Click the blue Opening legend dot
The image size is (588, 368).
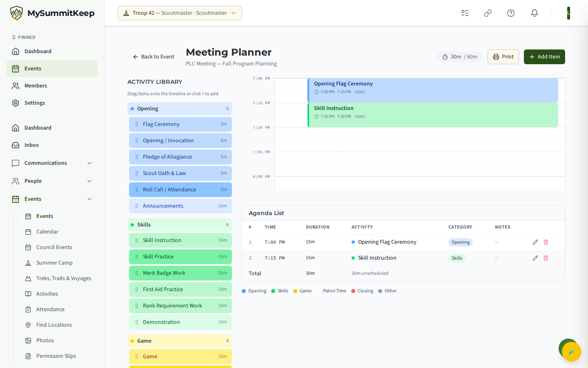pos(244,291)
